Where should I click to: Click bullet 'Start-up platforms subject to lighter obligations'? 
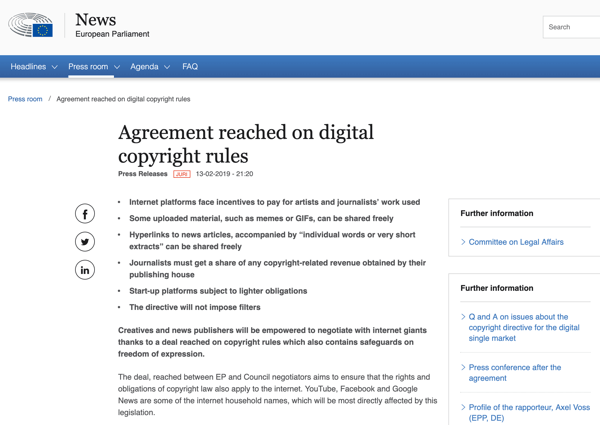coord(218,291)
